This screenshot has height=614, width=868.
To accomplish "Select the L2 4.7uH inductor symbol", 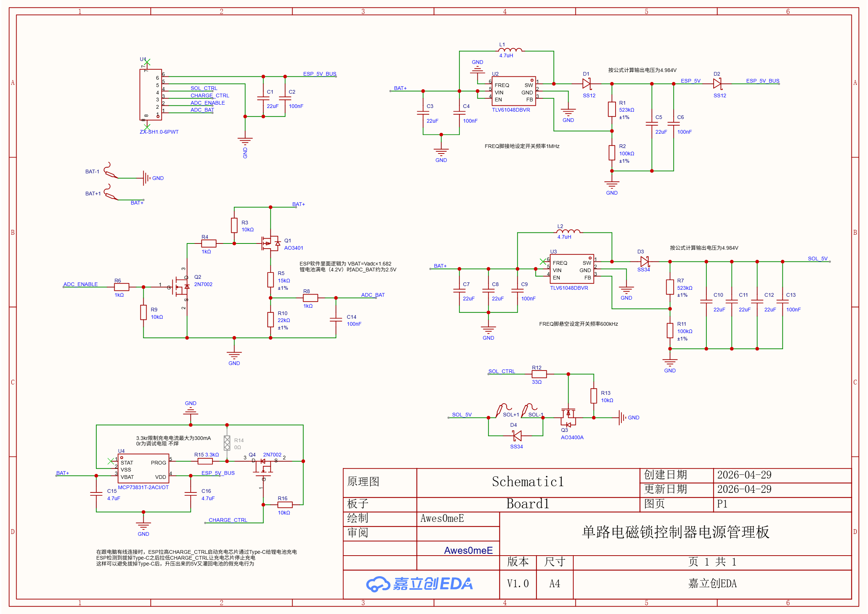I will (568, 231).
